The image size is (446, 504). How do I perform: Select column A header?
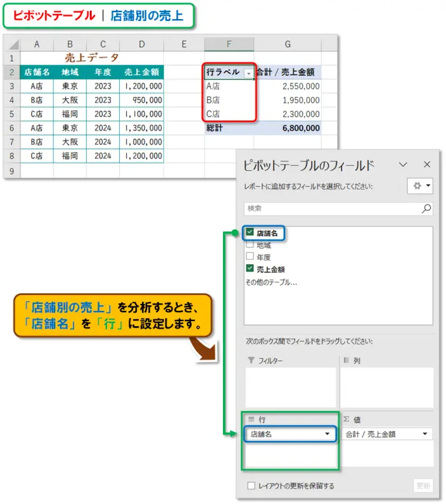pos(36,45)
